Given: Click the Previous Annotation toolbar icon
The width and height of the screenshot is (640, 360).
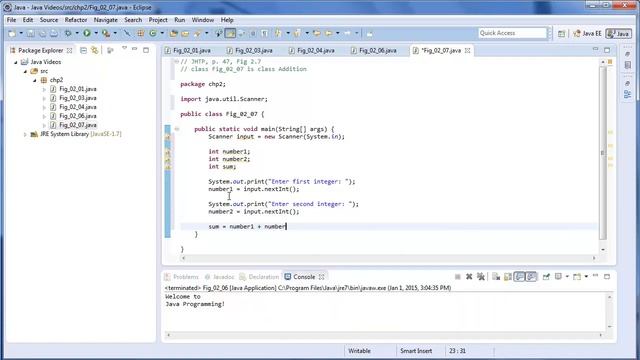Looking at the screenshot, I should (297, 33).
